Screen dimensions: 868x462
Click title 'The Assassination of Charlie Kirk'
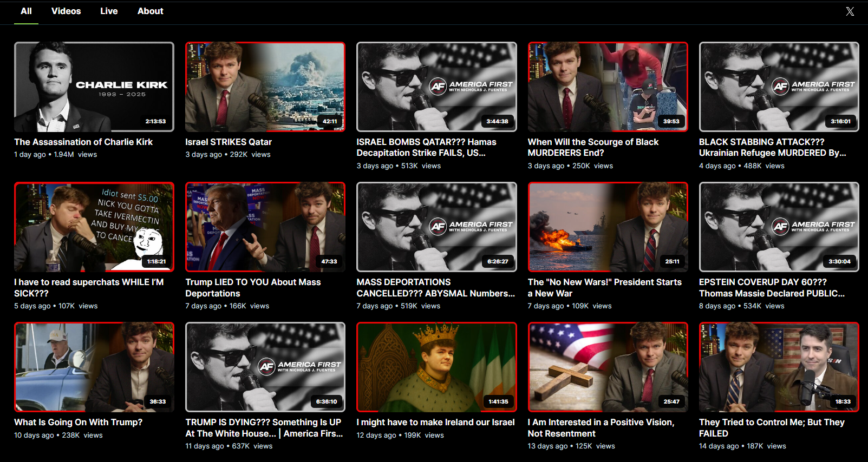[x=83, y=142]
